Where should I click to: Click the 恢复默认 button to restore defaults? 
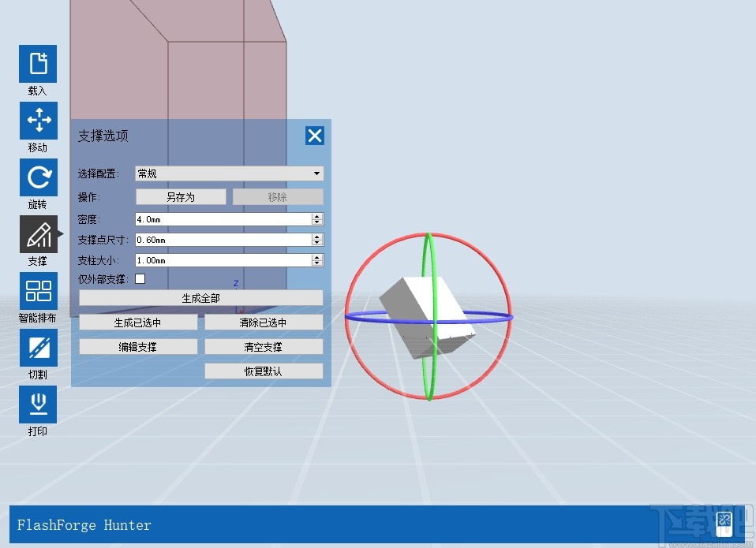[264, 371]
